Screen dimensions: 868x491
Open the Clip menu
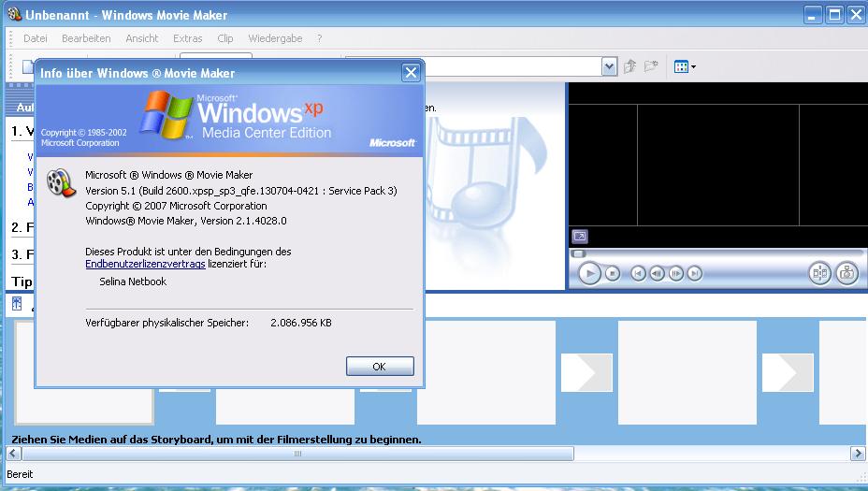[224, 38]
